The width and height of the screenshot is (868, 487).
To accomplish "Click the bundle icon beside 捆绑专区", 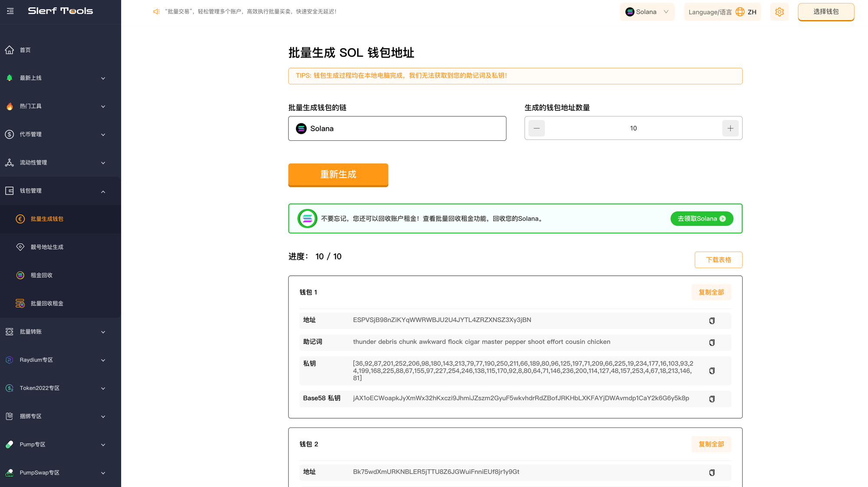I will click(10, 416).
